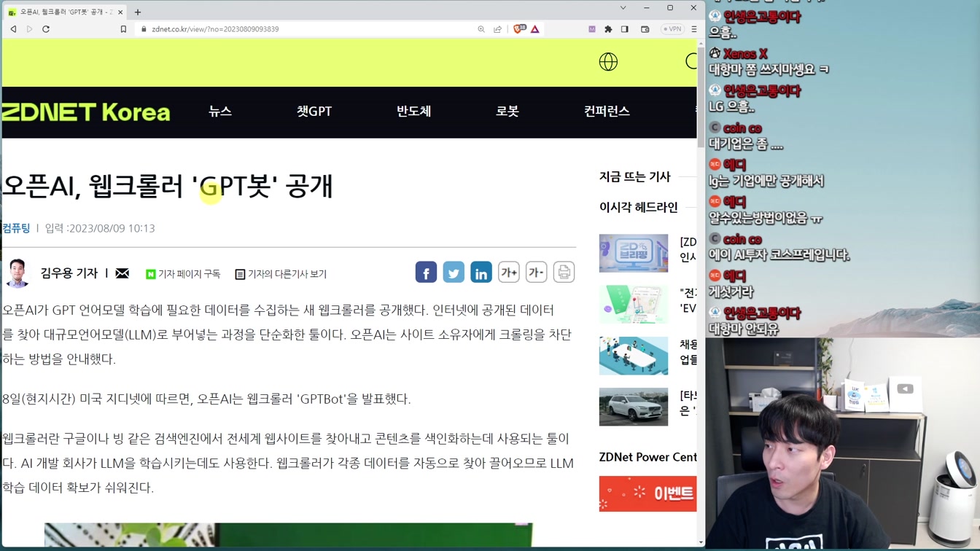Click the date text 입력 :2023/08/09 10:13
The image size is (980, 551).
coord(100,228)
